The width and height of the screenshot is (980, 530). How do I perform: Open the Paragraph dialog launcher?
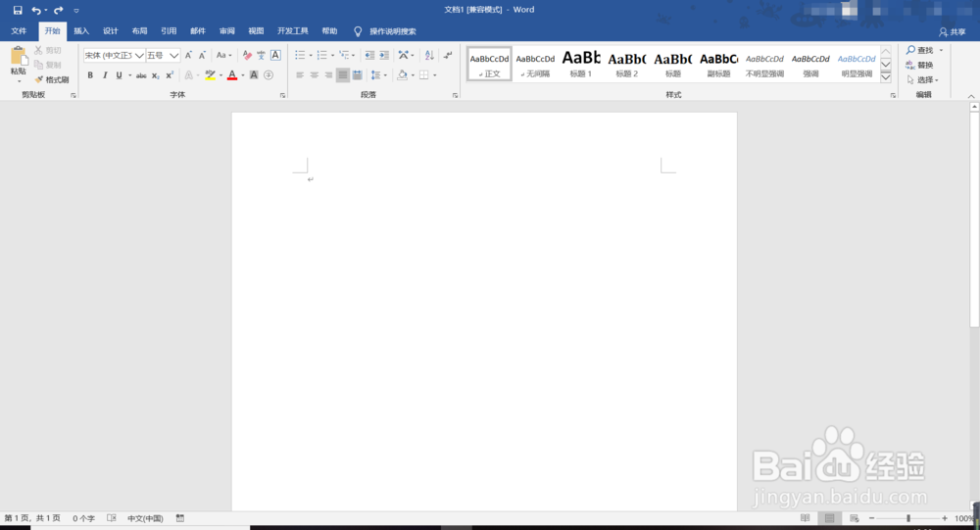tap(455, 96)
